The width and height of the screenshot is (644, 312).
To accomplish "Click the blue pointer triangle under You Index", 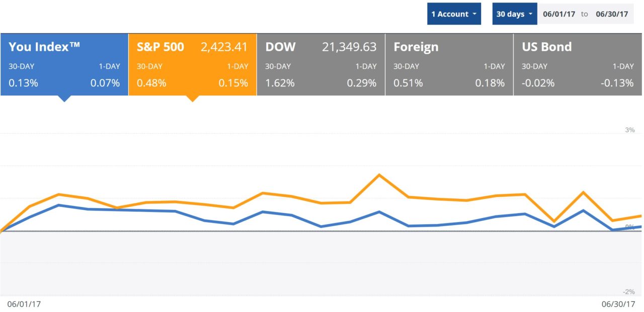I will (x=64, y=98).
